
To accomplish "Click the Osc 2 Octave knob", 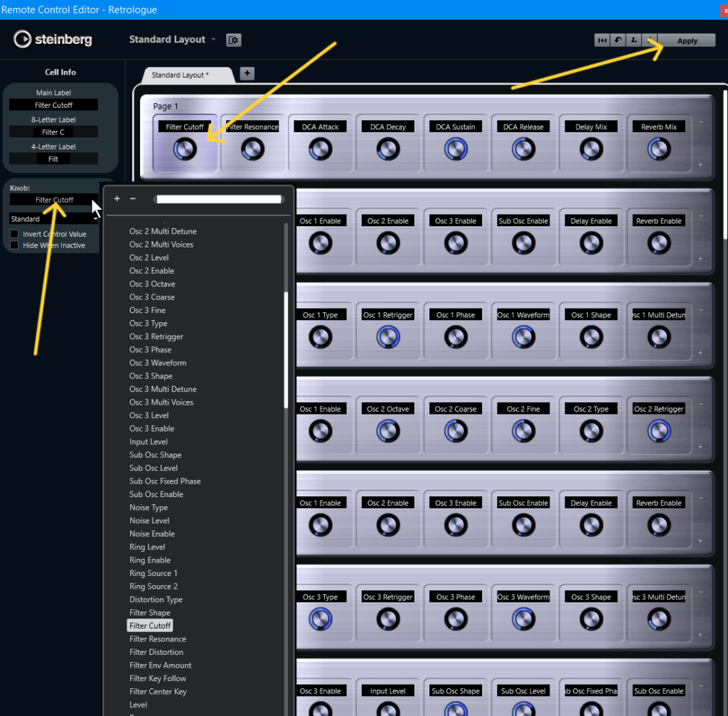I will click(x=388, y=432).
